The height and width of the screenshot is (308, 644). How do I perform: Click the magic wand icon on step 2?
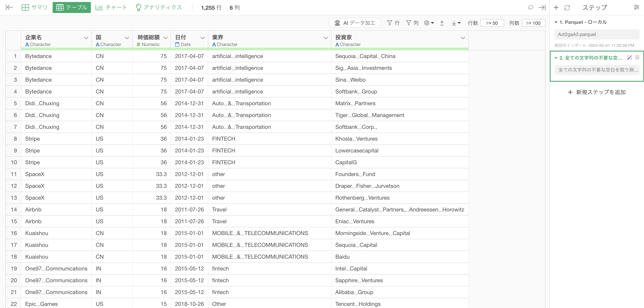click(x=629, y=58)
